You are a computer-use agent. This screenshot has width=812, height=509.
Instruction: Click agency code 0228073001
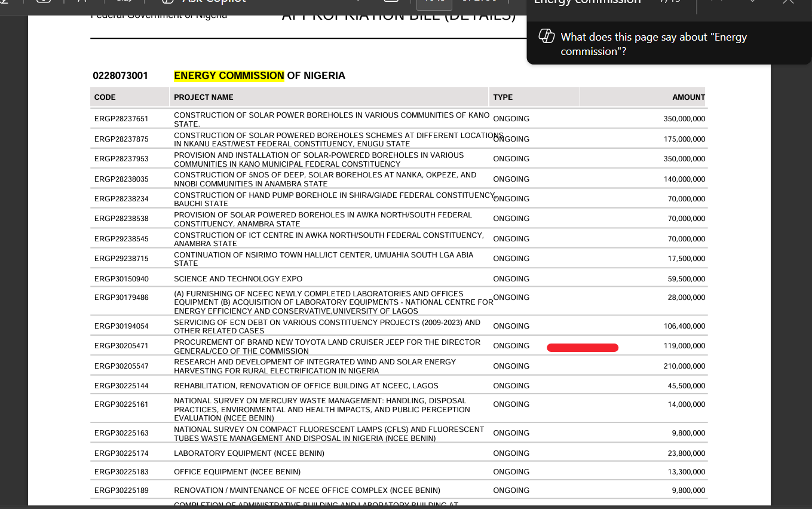tap(120, 76)
